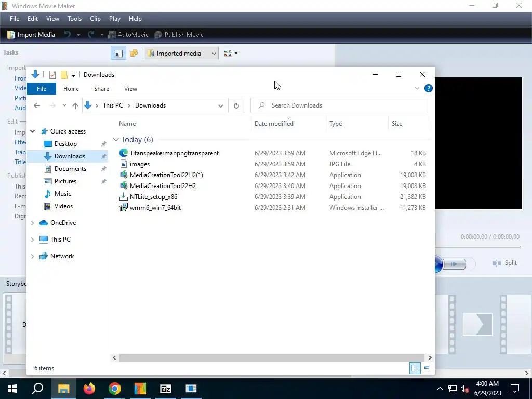
Task: Open Movie Maker View menu
Action: tap(52, 19)
